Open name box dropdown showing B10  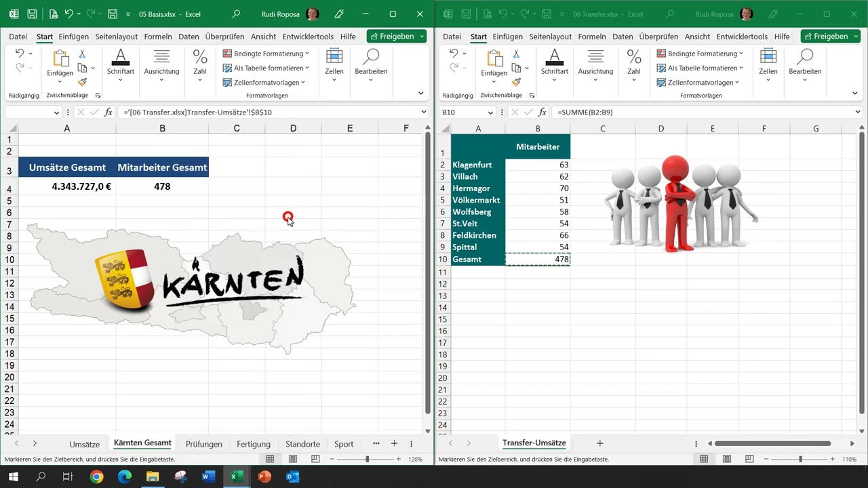pyautogui.click(x=490, y=113)
